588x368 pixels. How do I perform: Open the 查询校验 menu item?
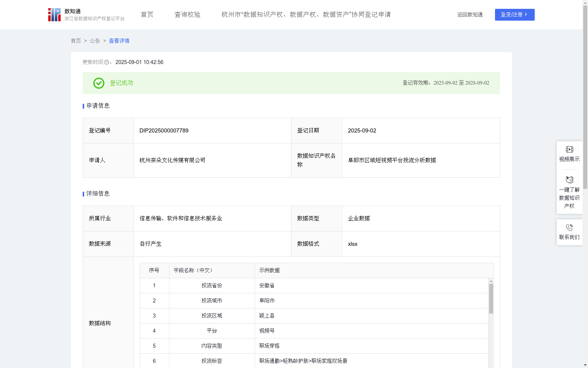coord(187,15)
